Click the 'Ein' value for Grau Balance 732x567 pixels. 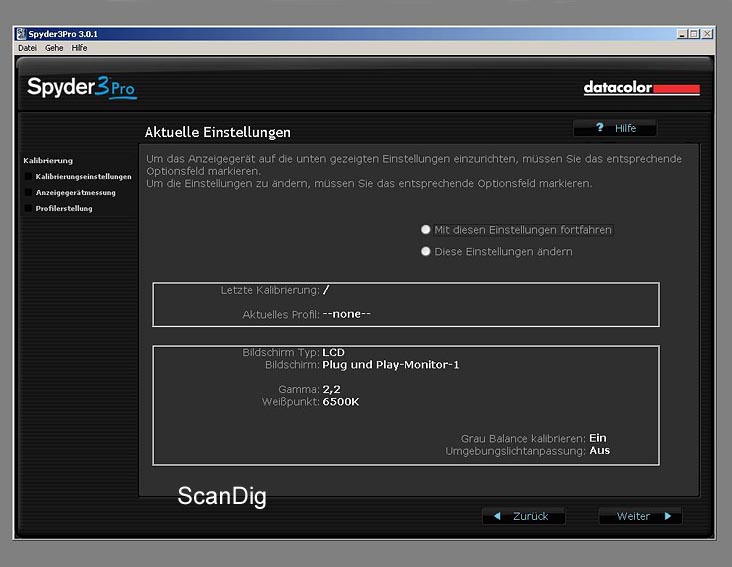coord(598,438)
